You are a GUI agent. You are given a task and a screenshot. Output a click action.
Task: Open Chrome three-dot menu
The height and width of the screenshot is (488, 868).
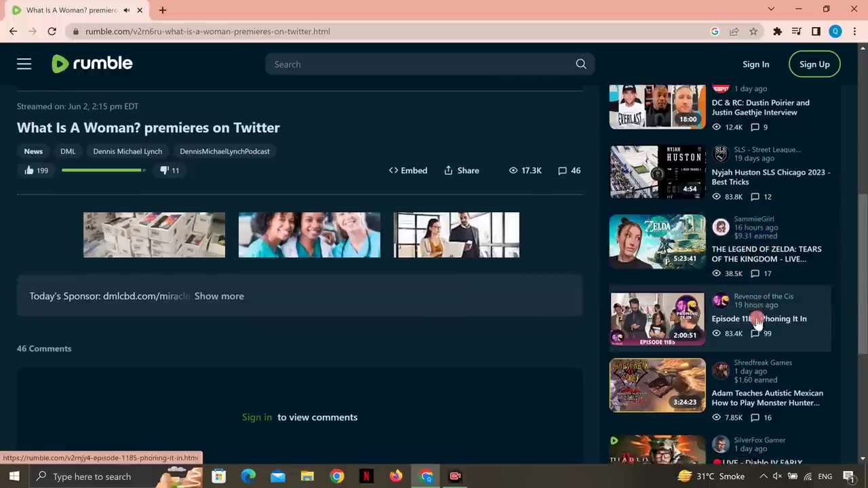coord(854,31)
